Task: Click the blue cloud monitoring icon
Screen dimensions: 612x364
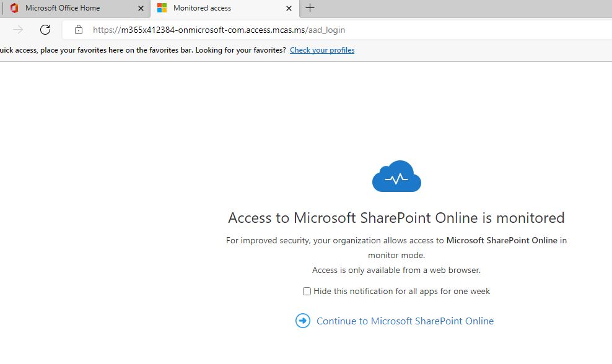Action: (x=396, y=176)
